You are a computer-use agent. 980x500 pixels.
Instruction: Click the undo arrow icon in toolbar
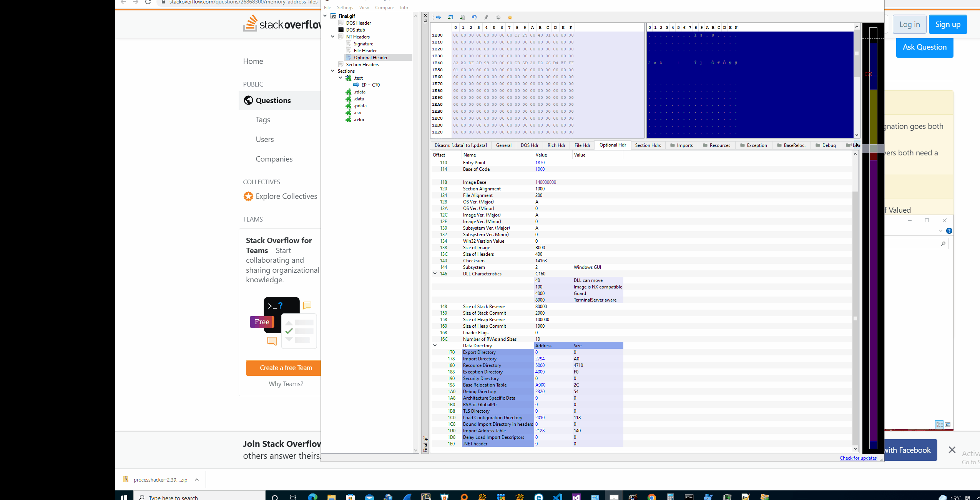(474, 17)
